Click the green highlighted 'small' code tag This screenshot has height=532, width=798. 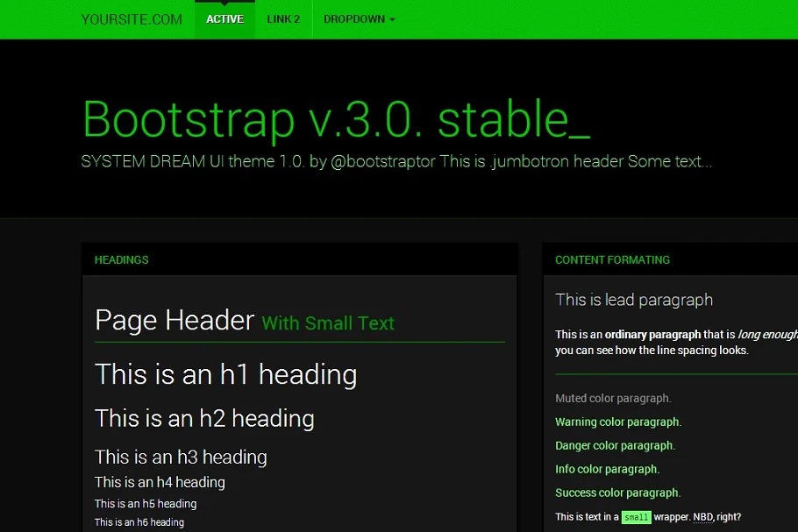click(636, 518)
